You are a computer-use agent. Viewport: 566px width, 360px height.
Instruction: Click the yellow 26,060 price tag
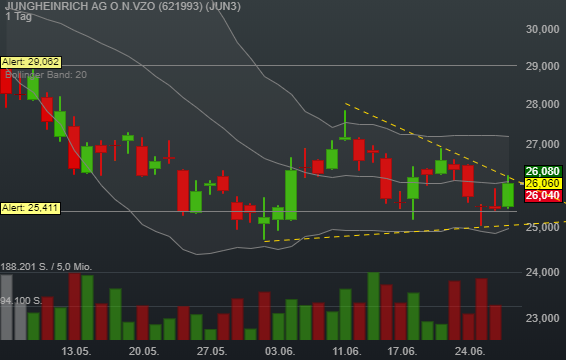tap(543, 183)
